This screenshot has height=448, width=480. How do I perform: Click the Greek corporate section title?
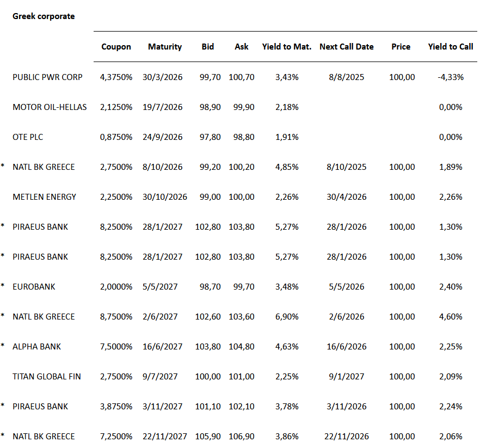tap(44, 16)
